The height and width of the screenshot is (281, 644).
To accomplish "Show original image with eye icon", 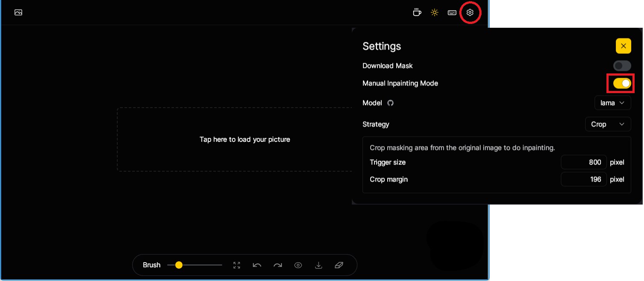I will [298, 265].
